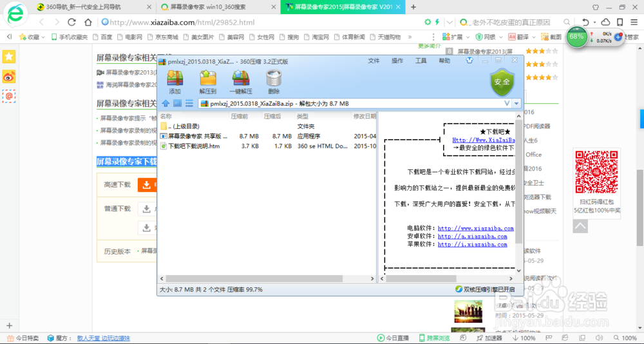Collapse the favorites bar left chevron
This screenshot has width=644, height=344.
point(9,37)
